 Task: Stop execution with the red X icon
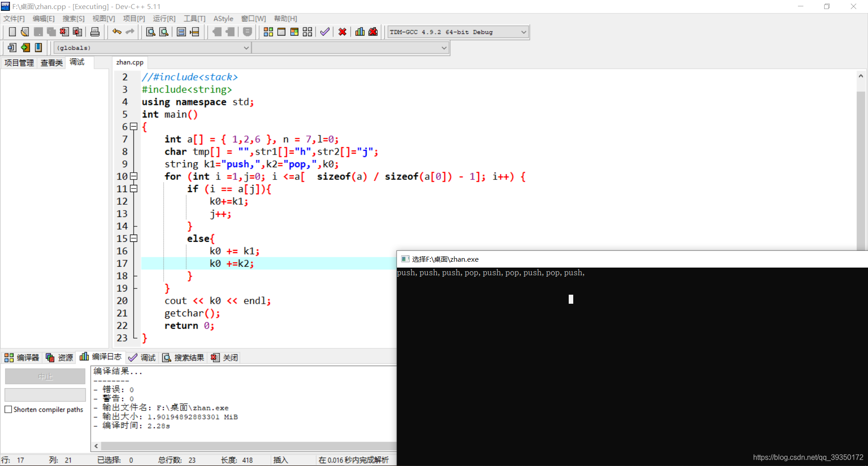(343, 32)
